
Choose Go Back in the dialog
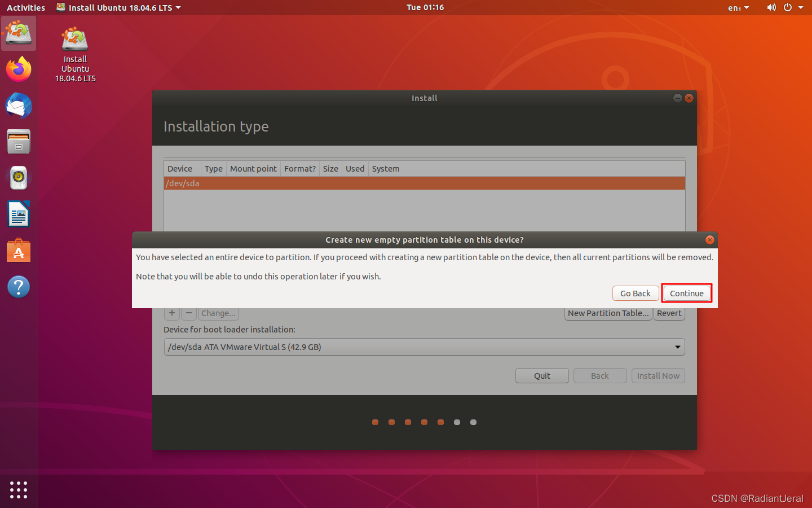[636, 294]
